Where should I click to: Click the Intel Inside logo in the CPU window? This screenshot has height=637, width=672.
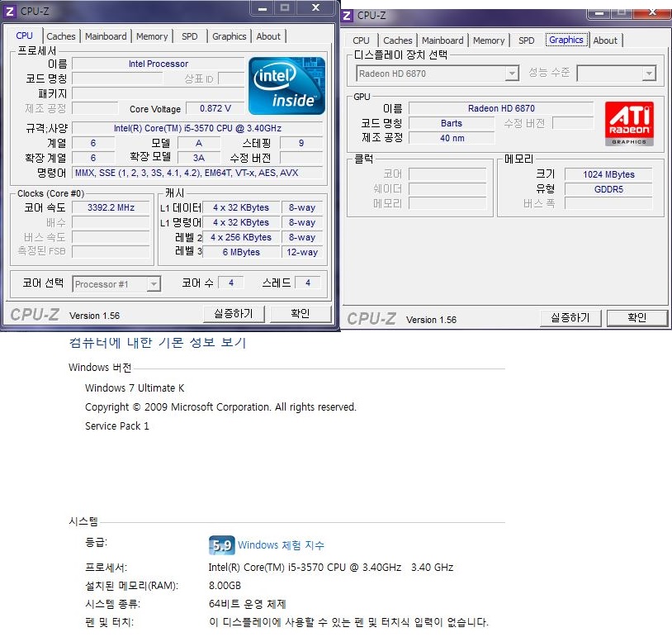coord(286,86)
